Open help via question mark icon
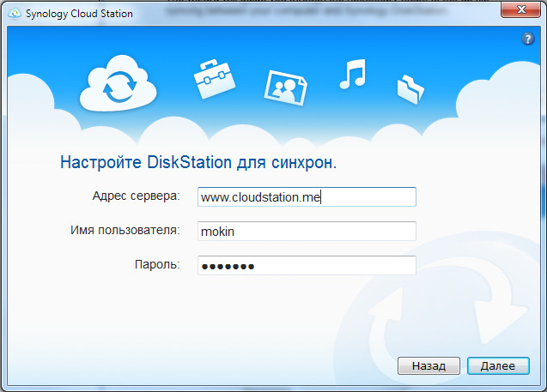The height and width of the screenshot is (392, 547). pos(529,39)
